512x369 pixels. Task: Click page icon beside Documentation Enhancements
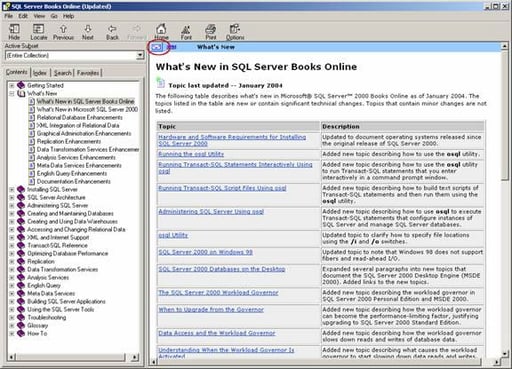32,181
